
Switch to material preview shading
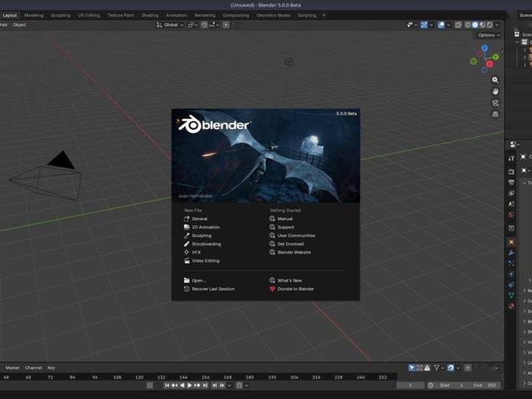[483, 25]
